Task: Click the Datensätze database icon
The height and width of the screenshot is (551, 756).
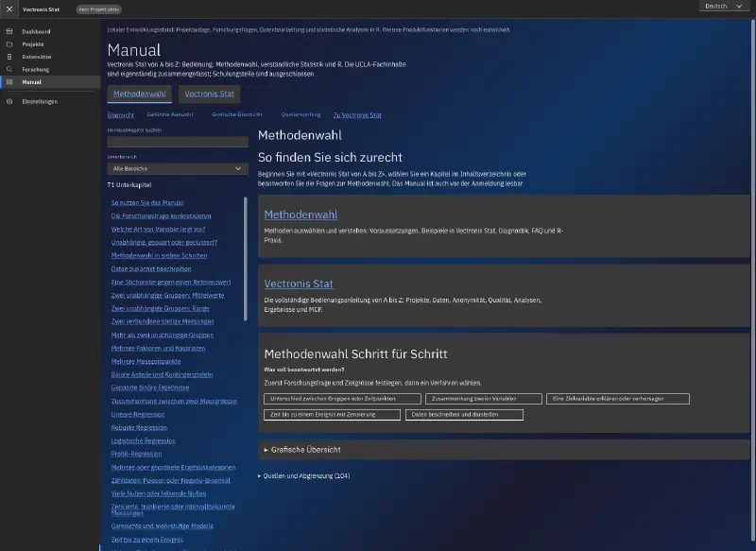Action: point(9,57)
